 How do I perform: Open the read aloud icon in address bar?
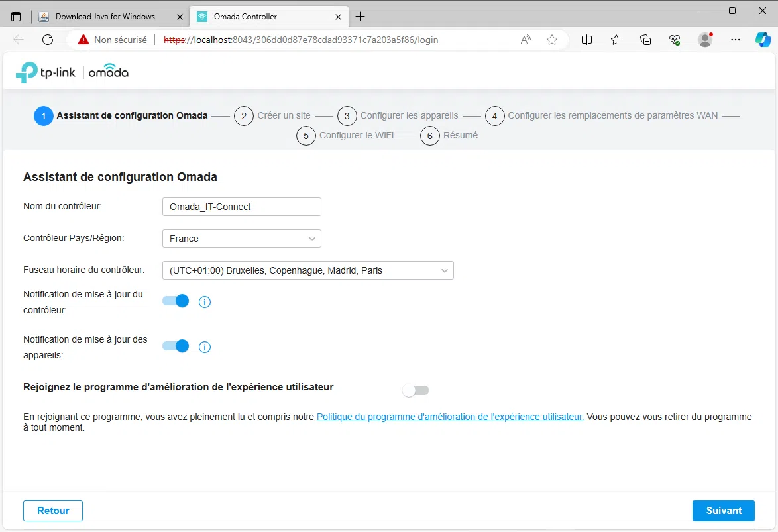tap(526, 40)
